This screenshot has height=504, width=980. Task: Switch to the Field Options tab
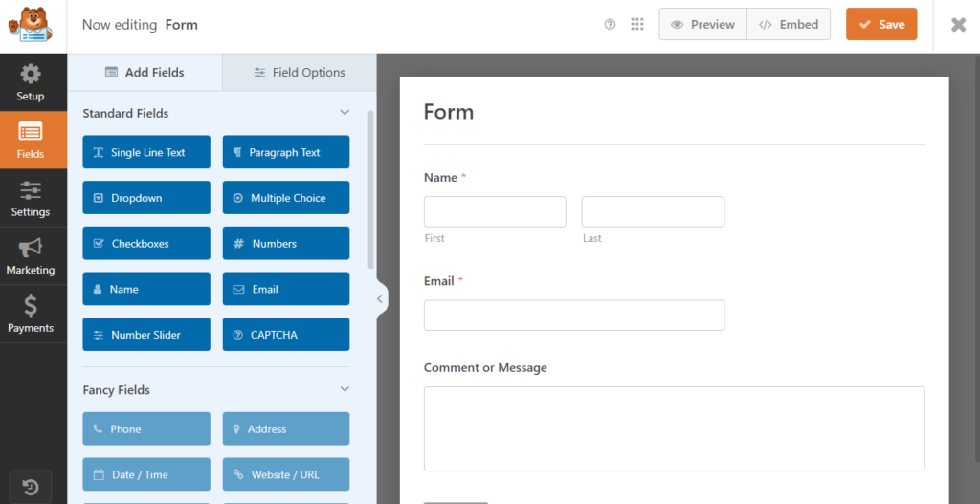coord(300,73)
